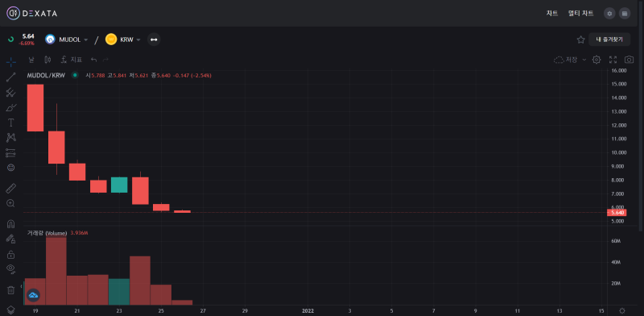The height and width of the screenshot is (316, 644).
Task: Select the crosshair cursor tool
Action: [x=11, y=62]
